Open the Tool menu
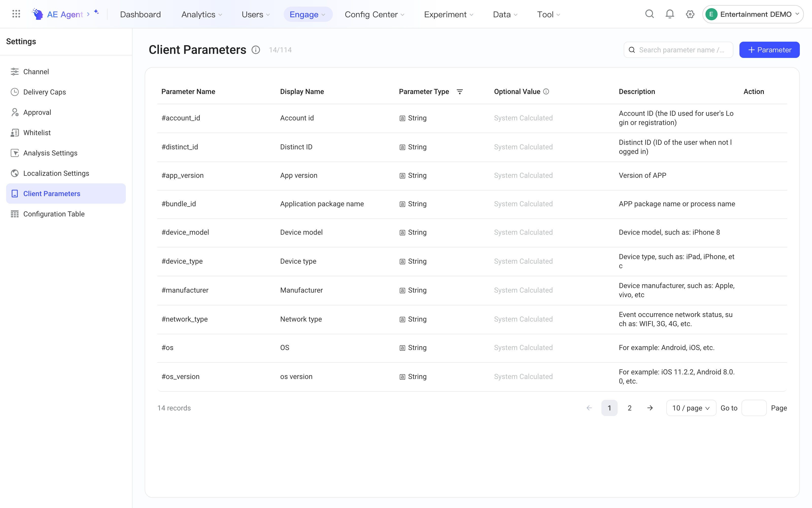 coord(548,14)
